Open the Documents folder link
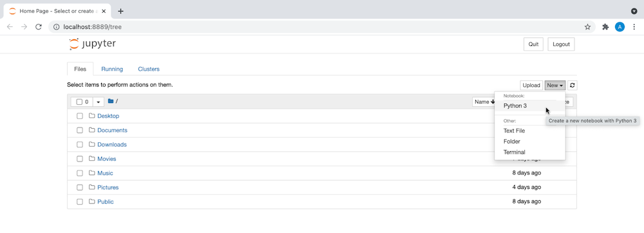Image resolution: width=644 pixels, height=233 pixels. pyautogui.click(x=112, y=131)
